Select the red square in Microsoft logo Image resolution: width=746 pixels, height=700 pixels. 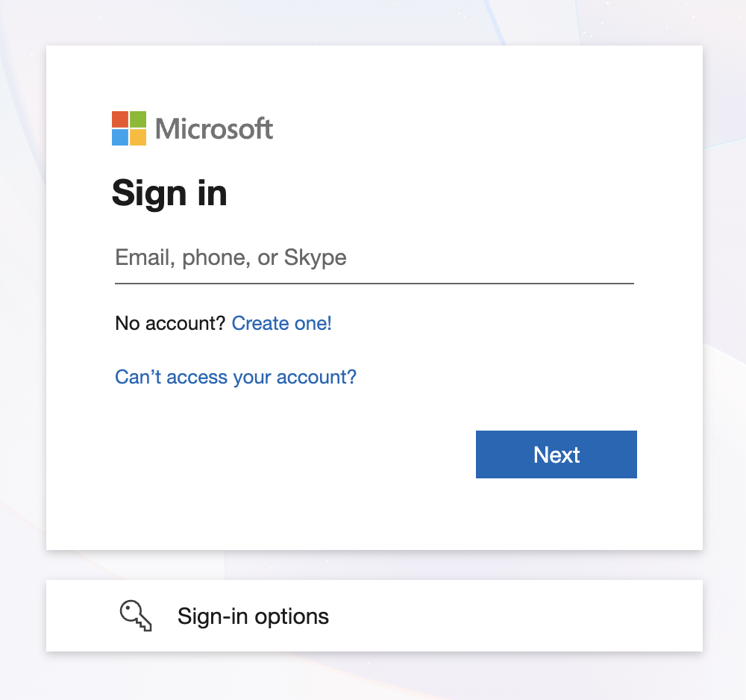click(x=120, y=119)
